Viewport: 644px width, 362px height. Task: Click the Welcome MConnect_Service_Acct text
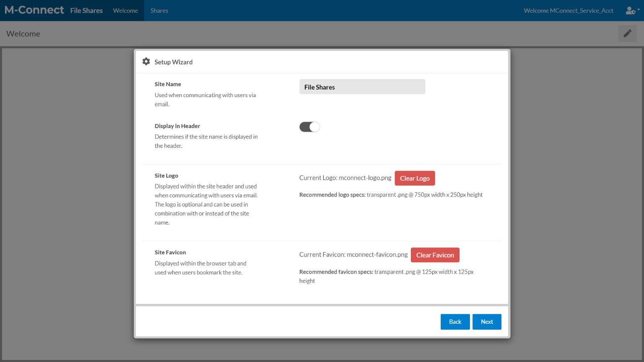[x=568, y=10]
